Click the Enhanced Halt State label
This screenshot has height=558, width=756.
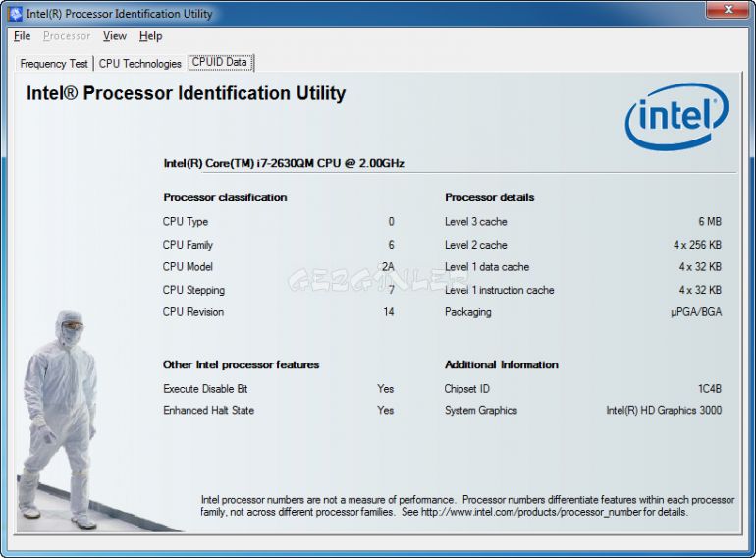[x=209, y=410]
